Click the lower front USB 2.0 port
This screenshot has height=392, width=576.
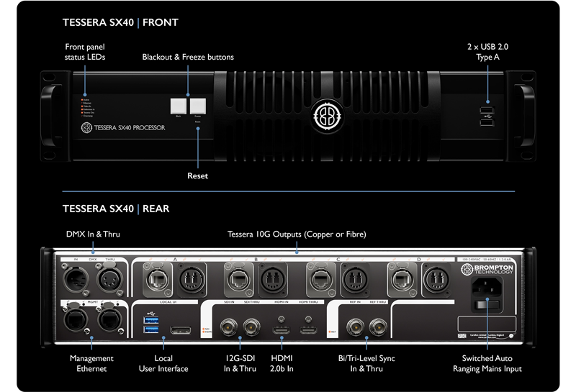(487, 122)
